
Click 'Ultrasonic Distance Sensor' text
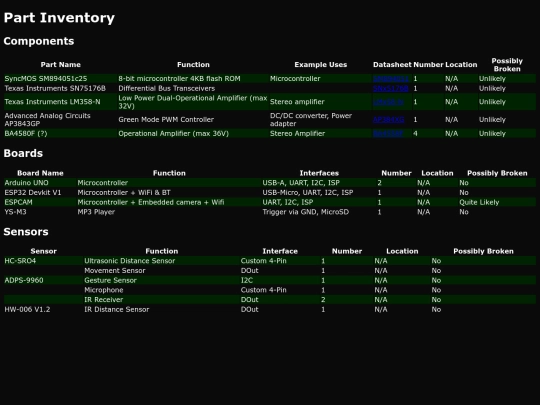tap(129, 261)
